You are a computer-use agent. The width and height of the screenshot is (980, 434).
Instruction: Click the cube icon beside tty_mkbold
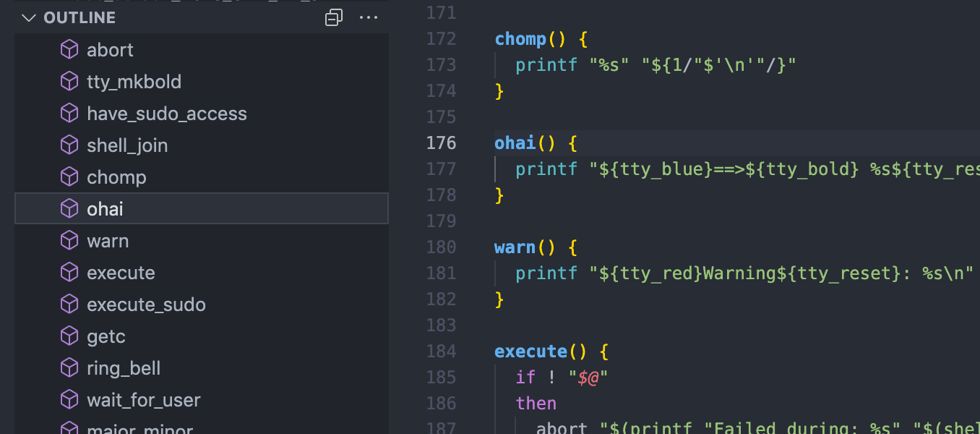pos(69,82)
